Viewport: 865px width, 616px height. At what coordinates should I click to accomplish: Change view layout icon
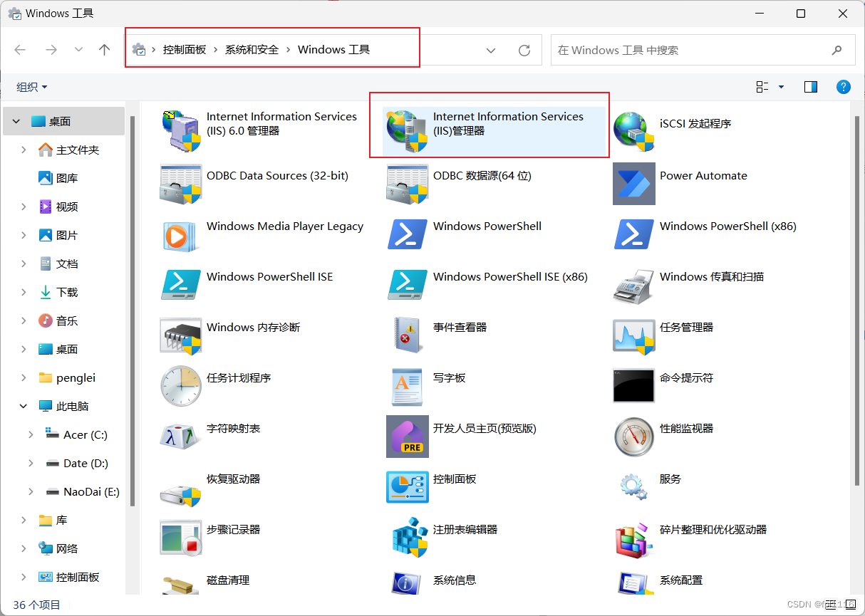click(762, 87)
